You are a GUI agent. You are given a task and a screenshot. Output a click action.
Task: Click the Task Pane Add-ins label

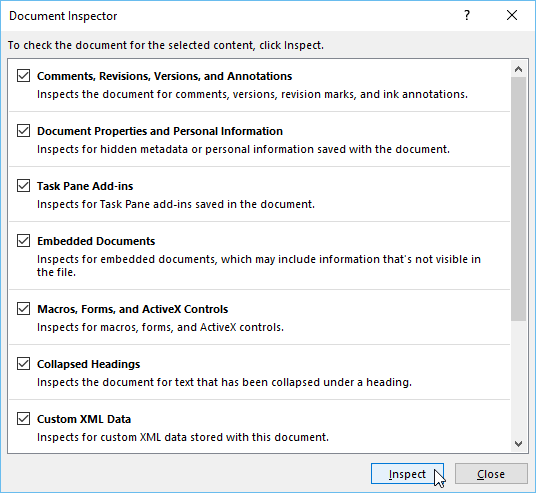click(x=85, y=186)
